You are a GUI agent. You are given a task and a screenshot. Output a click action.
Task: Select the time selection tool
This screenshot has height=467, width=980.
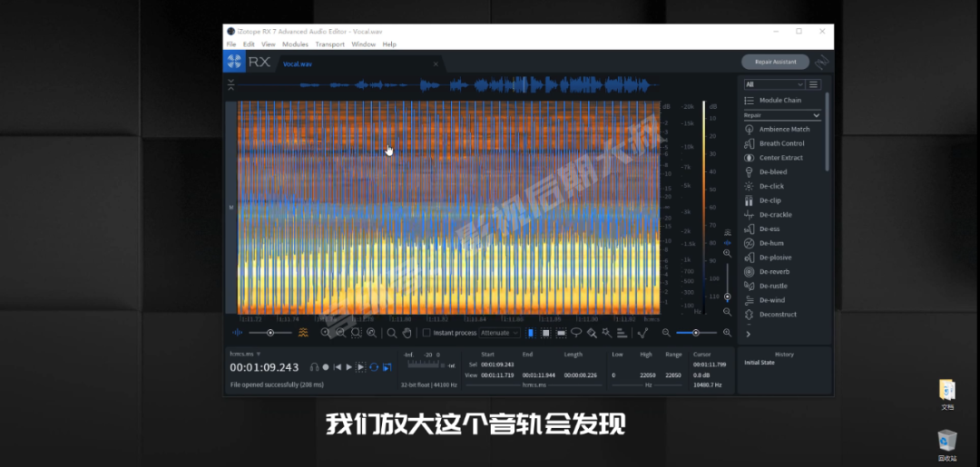531,333
